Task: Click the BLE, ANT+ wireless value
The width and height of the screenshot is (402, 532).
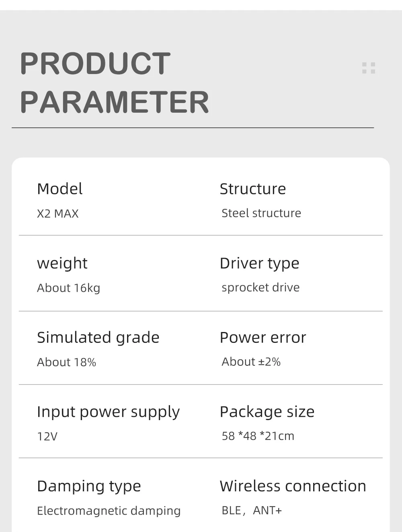Action: coord(252,510)
